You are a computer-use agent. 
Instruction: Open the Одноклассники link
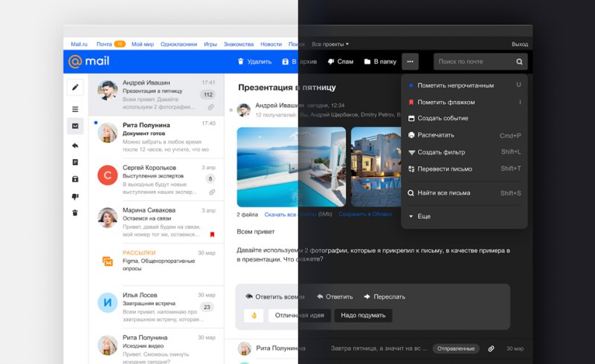coord(178,44)
